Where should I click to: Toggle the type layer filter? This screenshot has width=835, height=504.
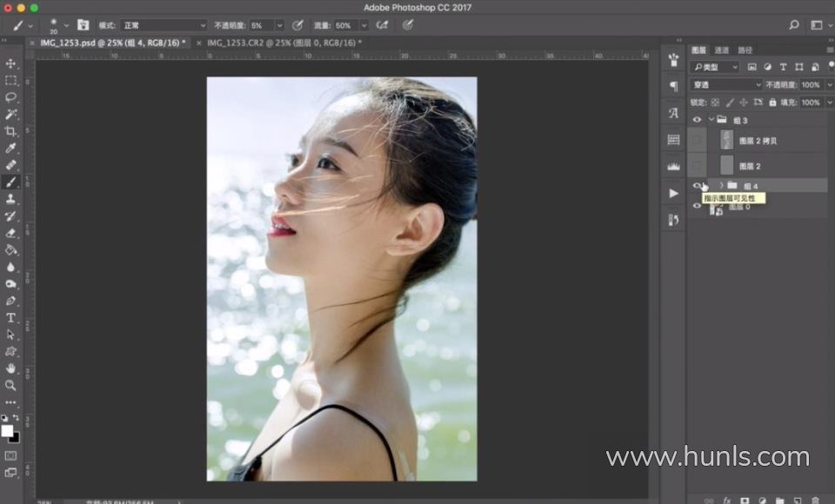783,67
